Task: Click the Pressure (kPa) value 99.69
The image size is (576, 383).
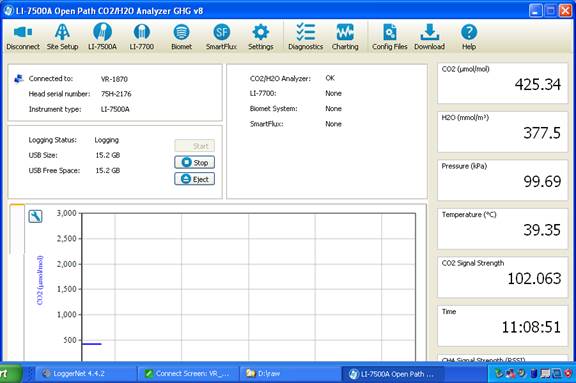Action: click(542, 181)
